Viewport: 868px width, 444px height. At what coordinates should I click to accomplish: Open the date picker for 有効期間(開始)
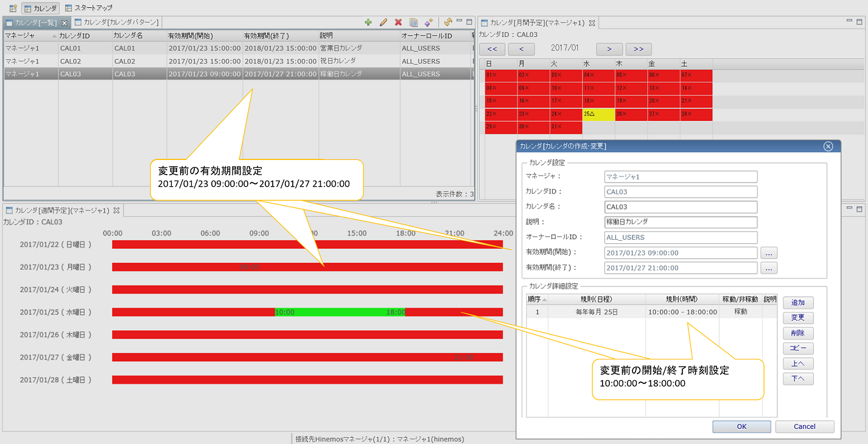tap(769, 252)
